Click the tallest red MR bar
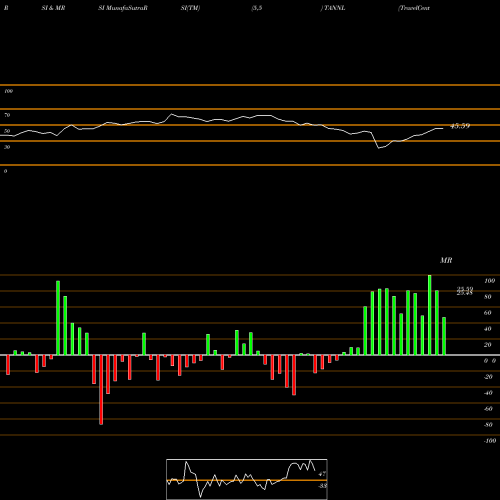Viewport: 500px width, 500px height. (x=101, y=390)
